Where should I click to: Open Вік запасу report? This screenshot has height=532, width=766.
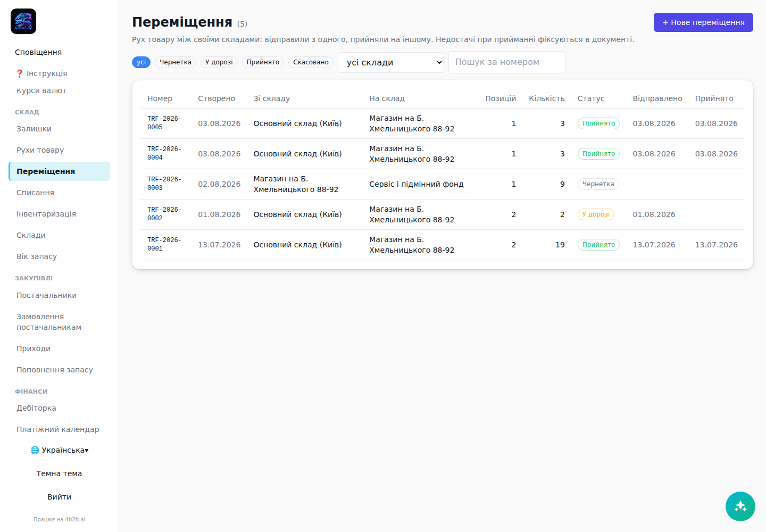[x=59, y=256]
